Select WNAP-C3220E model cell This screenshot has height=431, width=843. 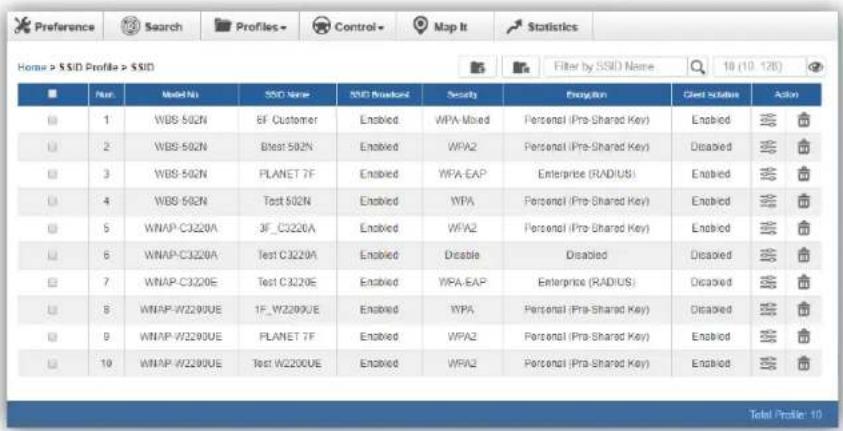click(181, 282)
